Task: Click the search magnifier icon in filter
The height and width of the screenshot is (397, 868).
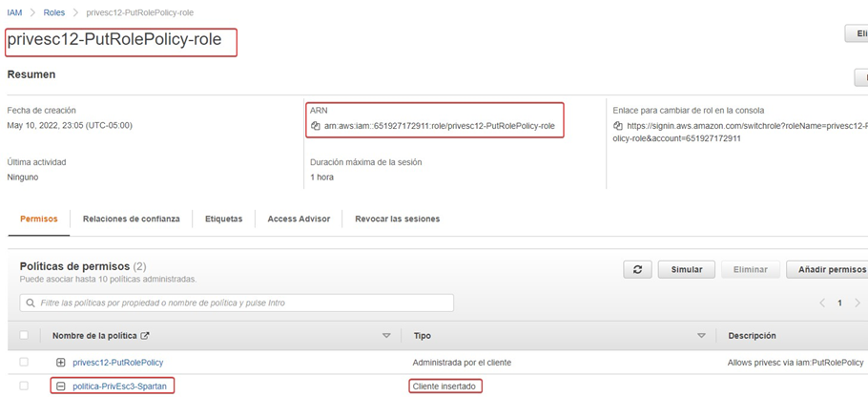Action: tap(31, 303)
